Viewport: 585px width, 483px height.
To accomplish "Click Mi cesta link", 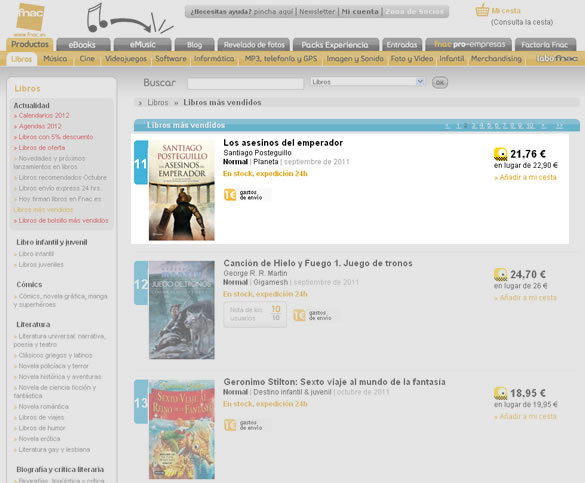I will point(506,11).
